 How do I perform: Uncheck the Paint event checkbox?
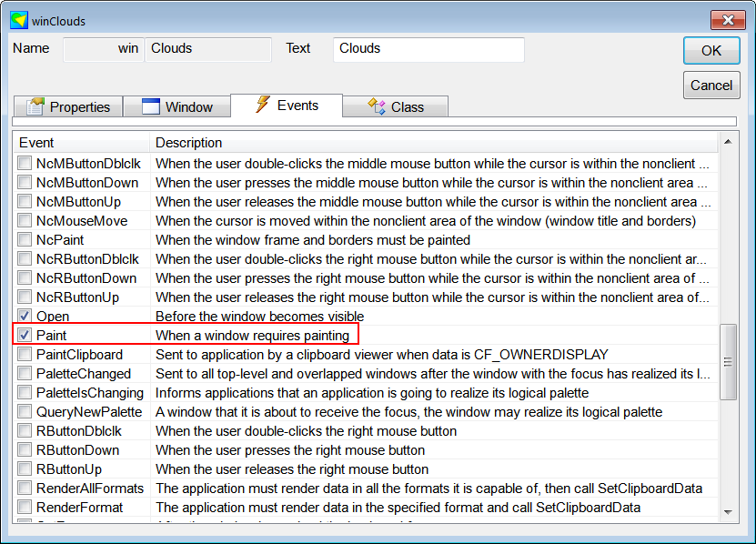point(25,335)
